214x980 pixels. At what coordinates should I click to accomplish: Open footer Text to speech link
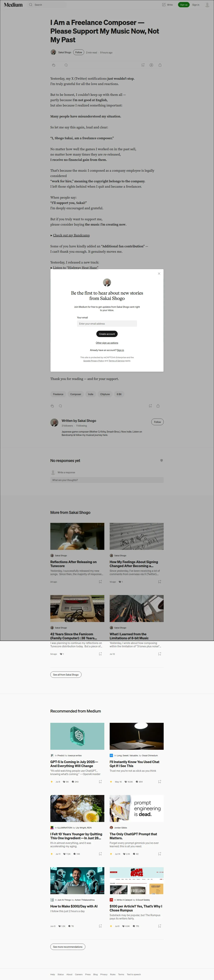(x=134, y=975)
